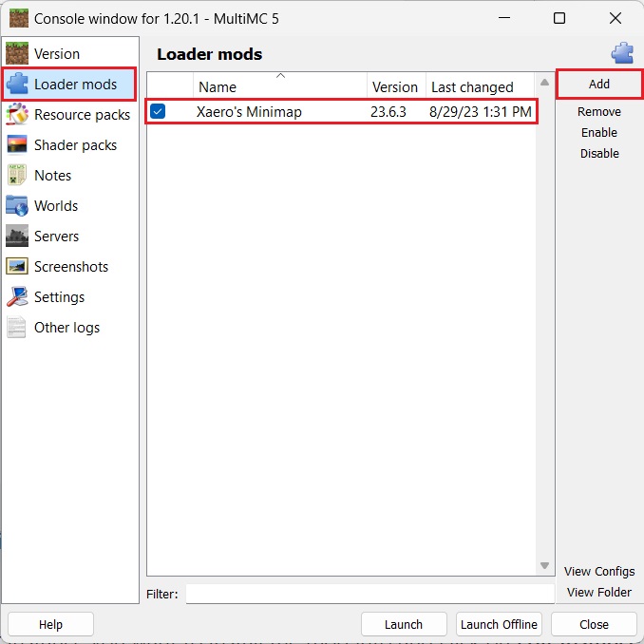Viewport: 644px width, 644px height.
Task: Click Launch Offline button
Action: (x=499, y=624)
